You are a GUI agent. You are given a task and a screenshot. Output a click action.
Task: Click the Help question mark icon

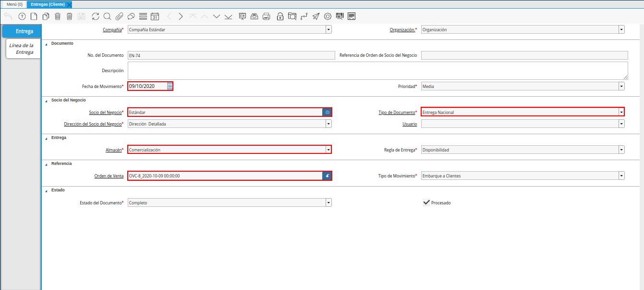(22, 16)
